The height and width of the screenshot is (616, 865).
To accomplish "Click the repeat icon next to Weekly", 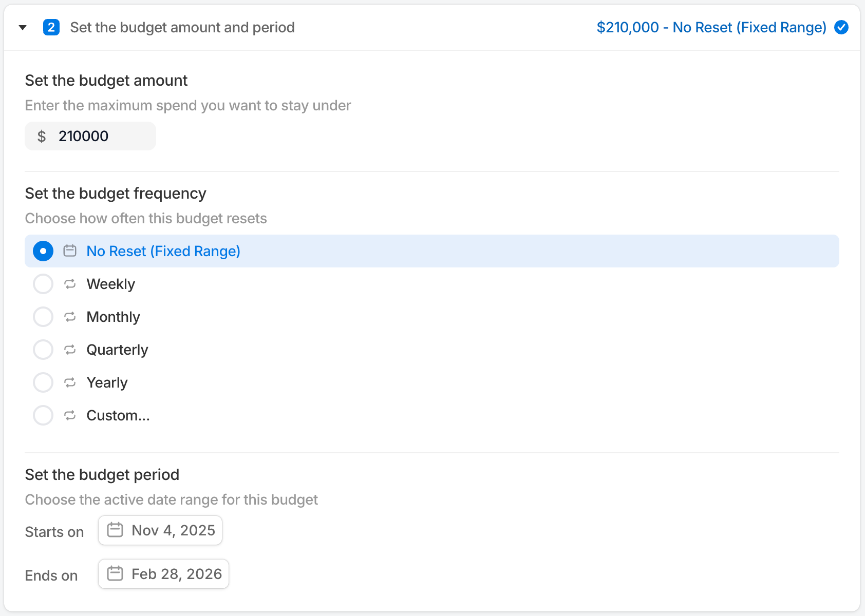I will pyautogui.click(x=69, y=284).
